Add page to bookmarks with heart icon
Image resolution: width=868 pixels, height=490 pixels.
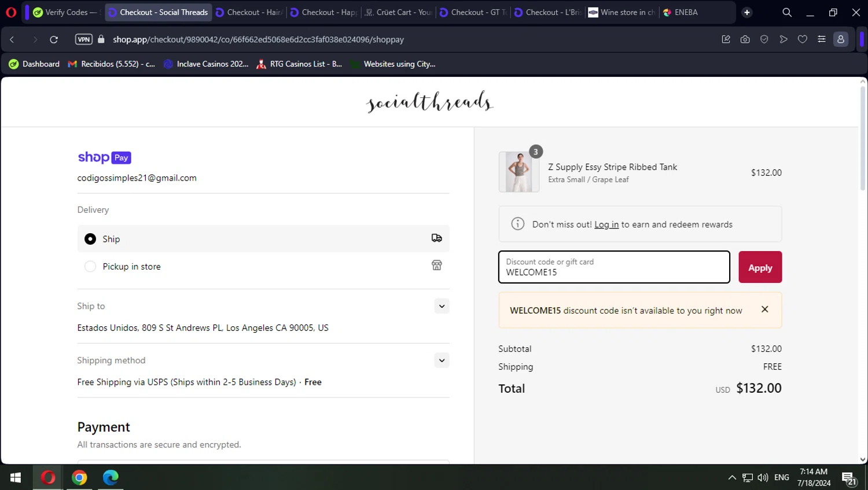[x=803, y=39]
